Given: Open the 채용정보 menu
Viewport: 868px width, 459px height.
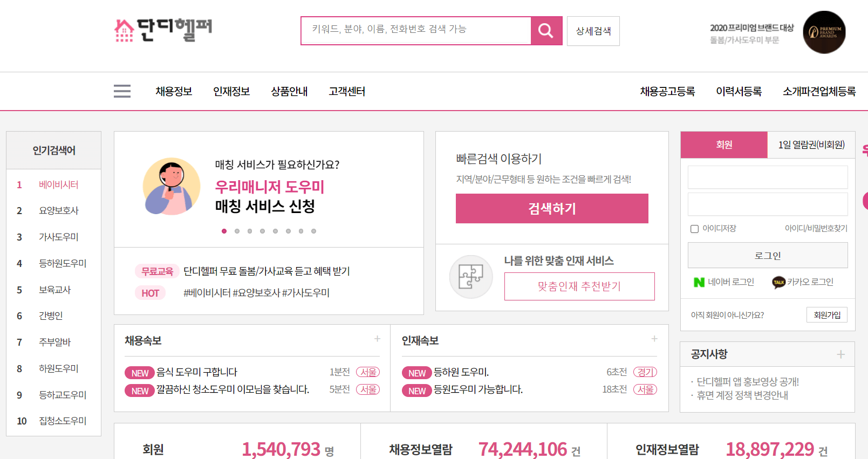Looking at the screenshot, I should (173, 91).
